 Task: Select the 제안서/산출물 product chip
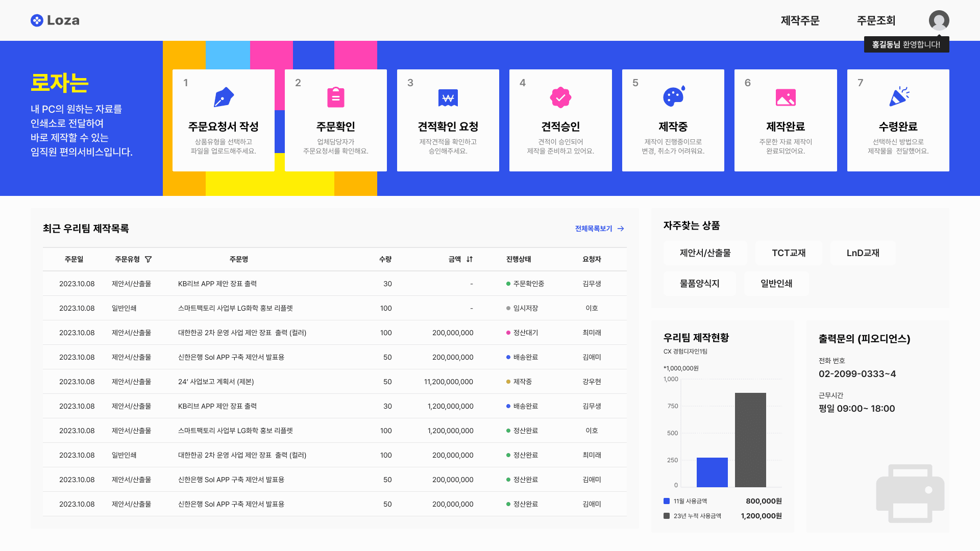click(705, 253)
